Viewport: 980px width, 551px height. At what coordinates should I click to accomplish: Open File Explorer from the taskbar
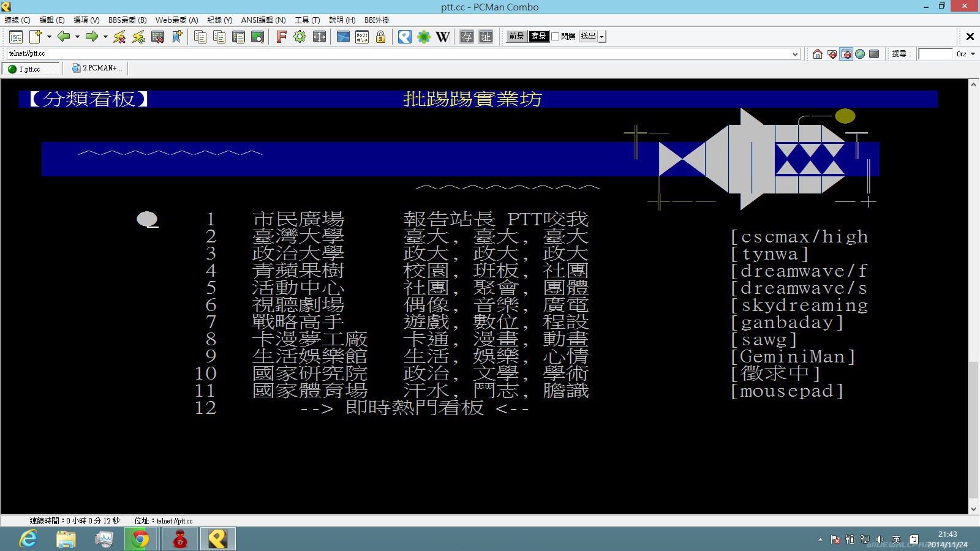point(66,539)
